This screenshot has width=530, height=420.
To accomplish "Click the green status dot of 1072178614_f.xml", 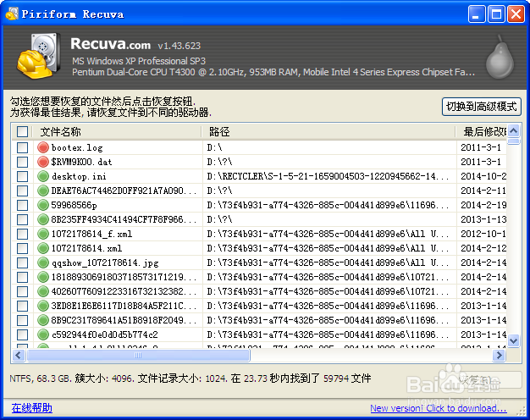I will click(43, 234).
